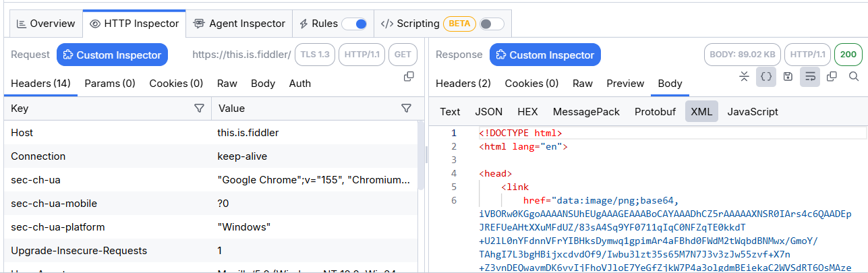This screenshot has width=868, height=273.
Task: Click the <head> tag line
Action: click(496, 173)
